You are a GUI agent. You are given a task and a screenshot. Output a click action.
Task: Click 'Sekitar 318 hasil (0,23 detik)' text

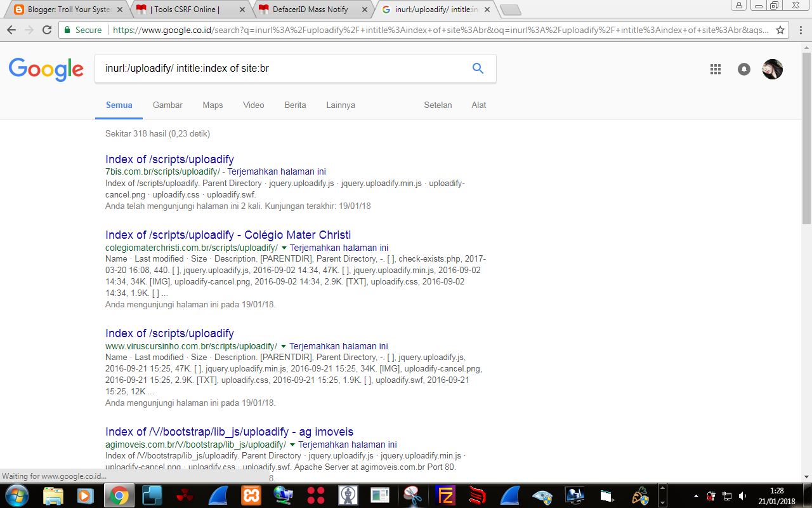click(157, 133)
